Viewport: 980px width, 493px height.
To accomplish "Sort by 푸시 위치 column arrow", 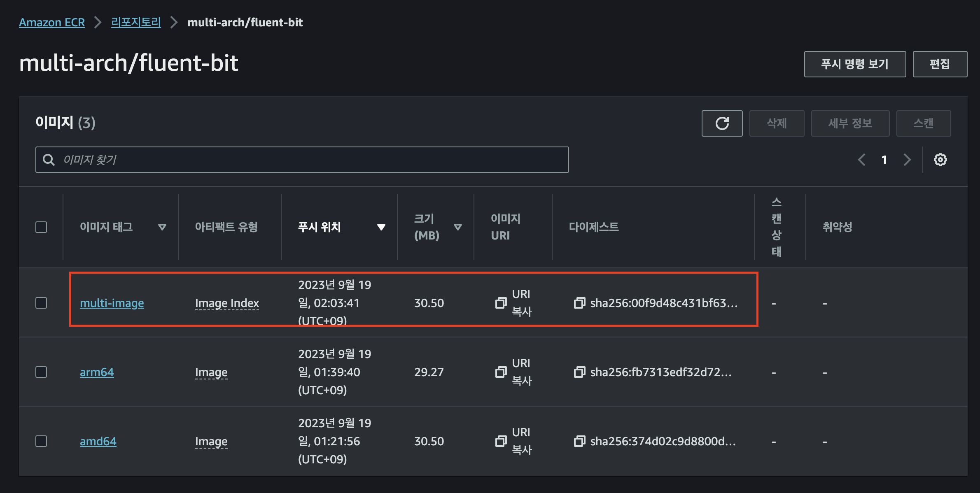I will (381, 227).
